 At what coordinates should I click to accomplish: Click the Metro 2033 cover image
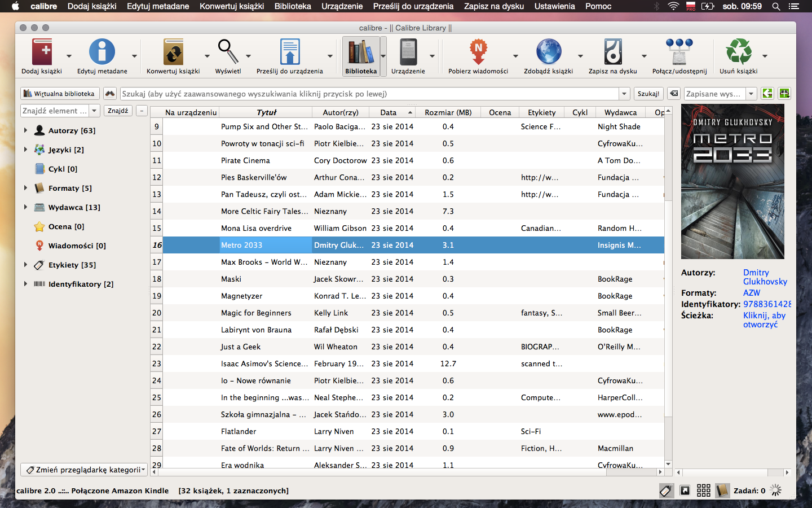[x=732, y=182]
